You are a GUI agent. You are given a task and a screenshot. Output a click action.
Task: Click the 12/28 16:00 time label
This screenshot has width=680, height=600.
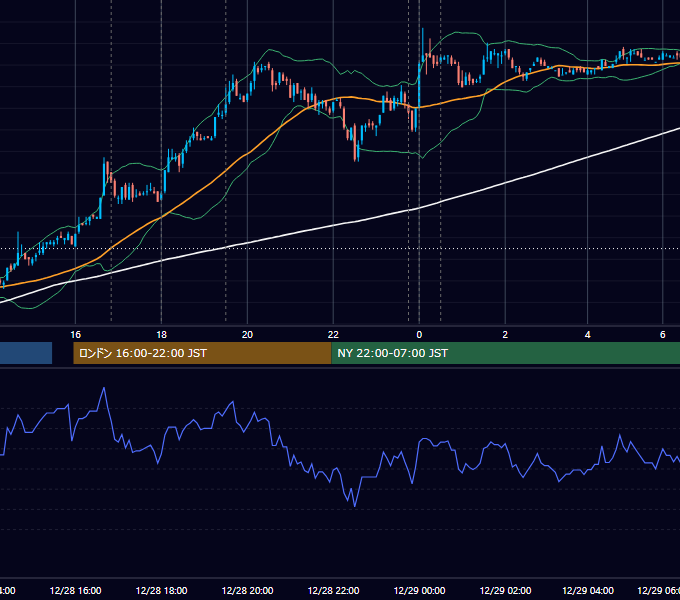(x=75, y=590)
